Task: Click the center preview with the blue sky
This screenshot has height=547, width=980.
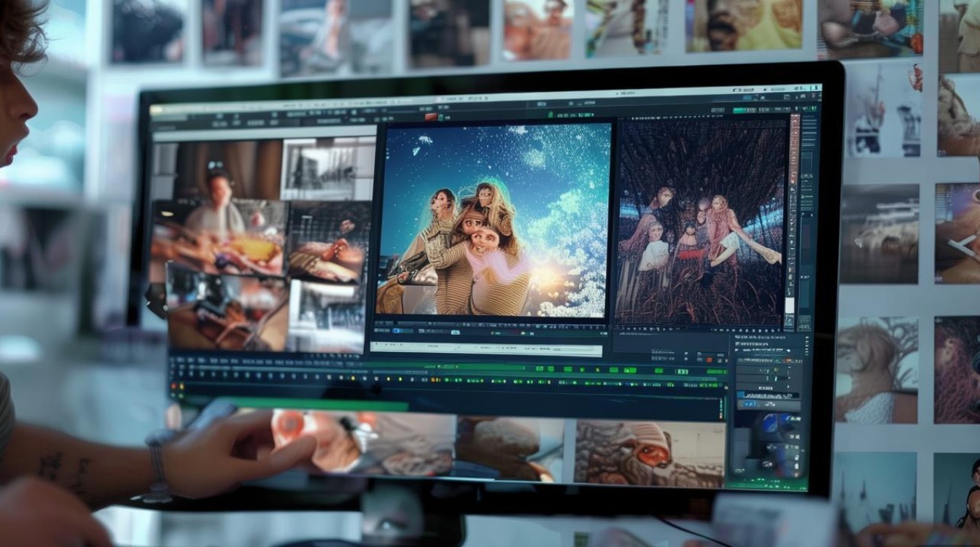Action: pyautogui.click(x=493, y=220)
